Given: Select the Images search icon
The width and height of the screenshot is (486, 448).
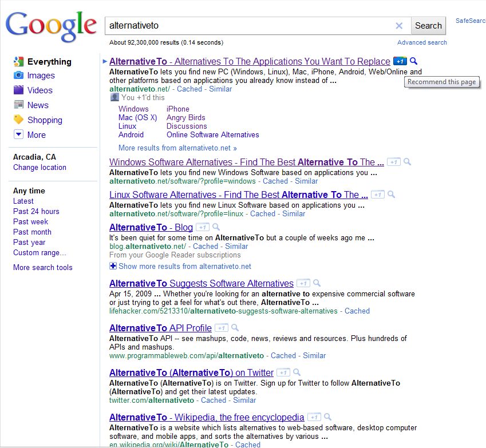Looking at the screenshot, I should [18, 76].
